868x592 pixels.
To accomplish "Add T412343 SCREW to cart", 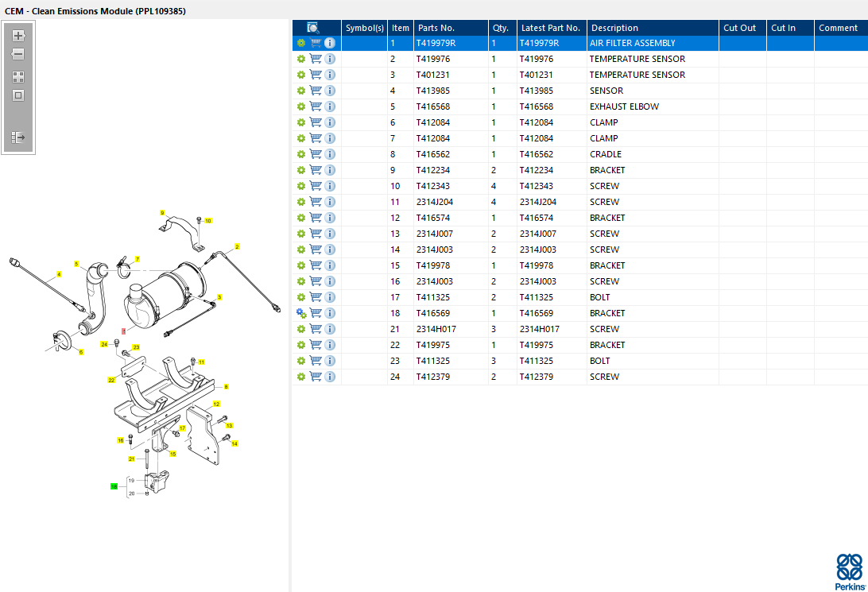I will [316, 186].
